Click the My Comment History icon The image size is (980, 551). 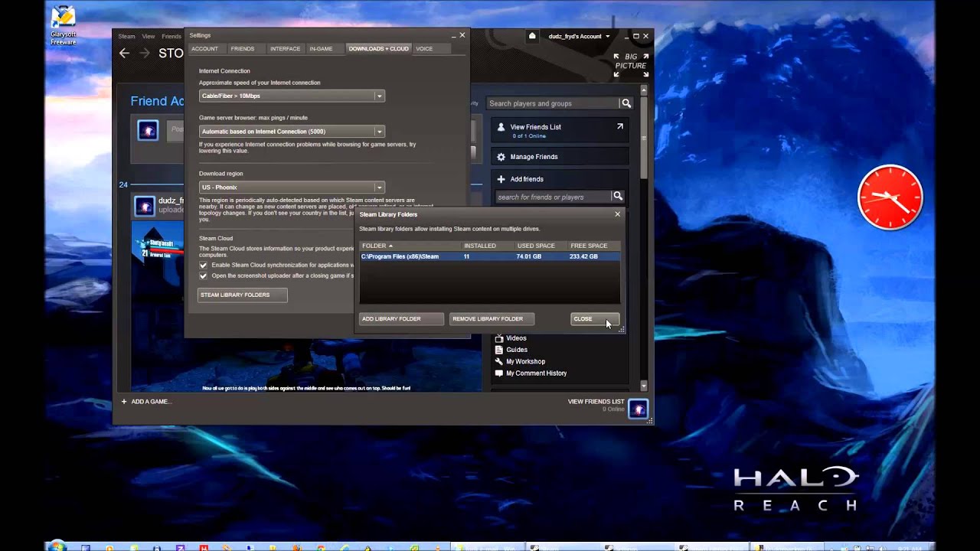(499, 373)
